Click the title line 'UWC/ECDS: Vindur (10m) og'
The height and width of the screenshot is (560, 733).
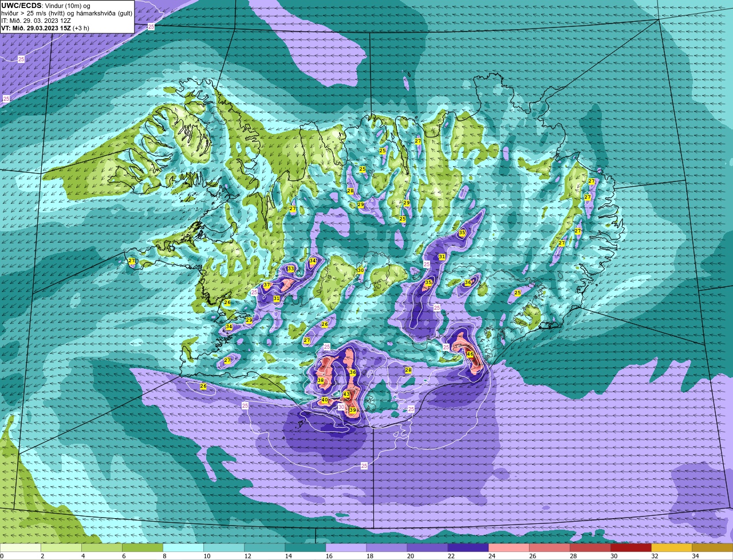tap(46, 6)
